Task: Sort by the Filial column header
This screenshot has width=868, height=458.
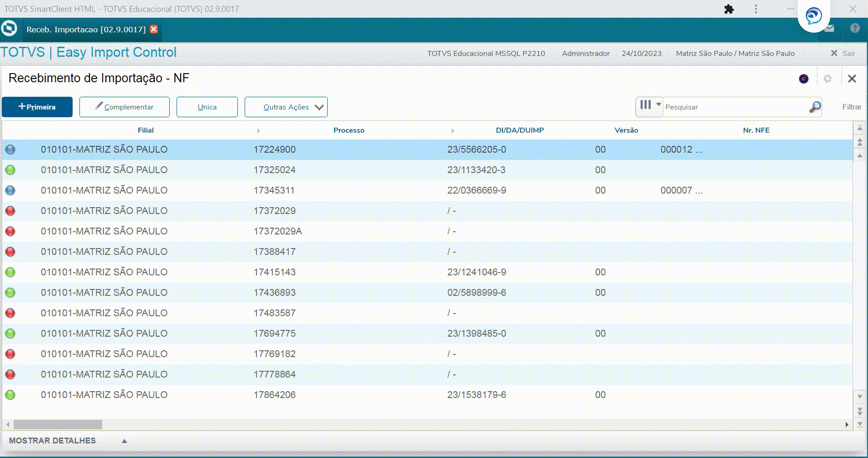Action: 146,130
